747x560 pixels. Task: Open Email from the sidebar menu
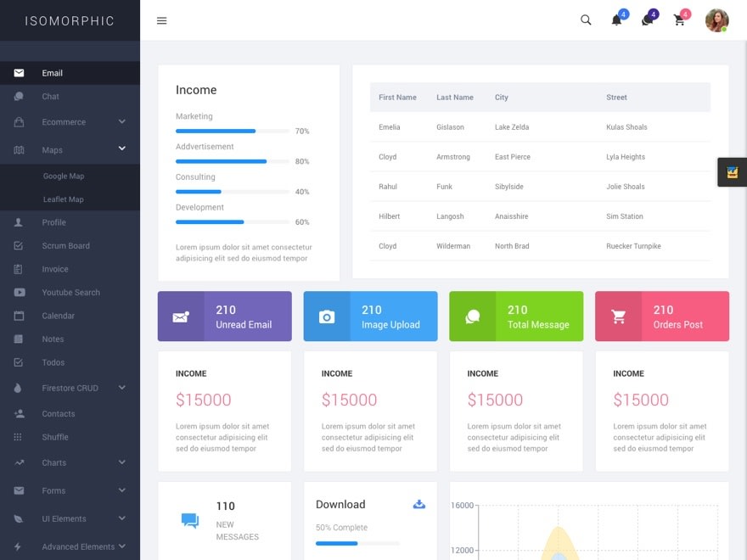[53, 73]
